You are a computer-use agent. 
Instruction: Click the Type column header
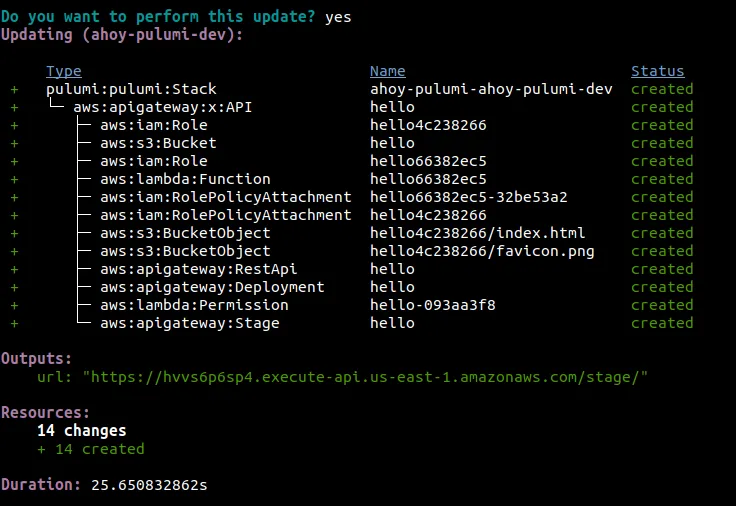64,71
